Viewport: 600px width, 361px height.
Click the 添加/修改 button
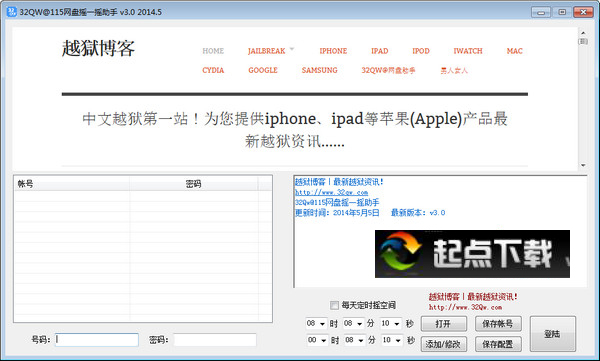pyautogui.click(x=444, y=344)
